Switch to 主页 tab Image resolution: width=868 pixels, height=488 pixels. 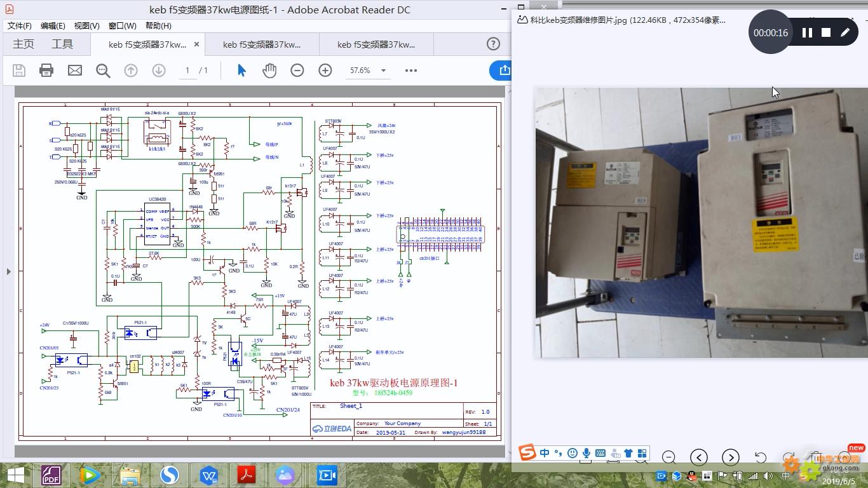[x=24, y=44]
